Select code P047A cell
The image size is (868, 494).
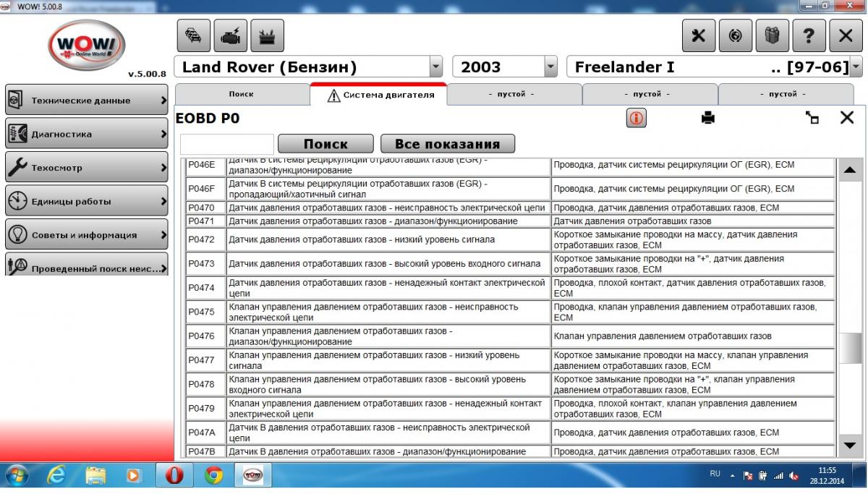pyautogui.click(x=205, y=433)
